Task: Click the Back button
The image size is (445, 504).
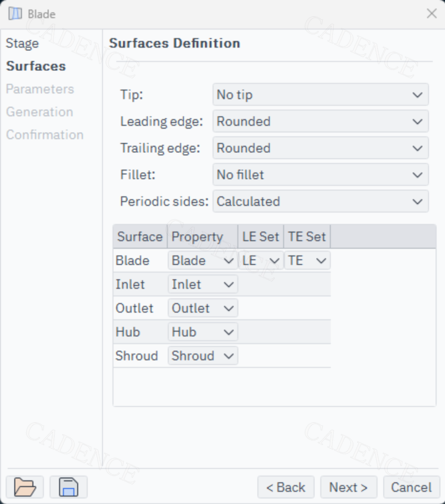Action: coord(286,487)
